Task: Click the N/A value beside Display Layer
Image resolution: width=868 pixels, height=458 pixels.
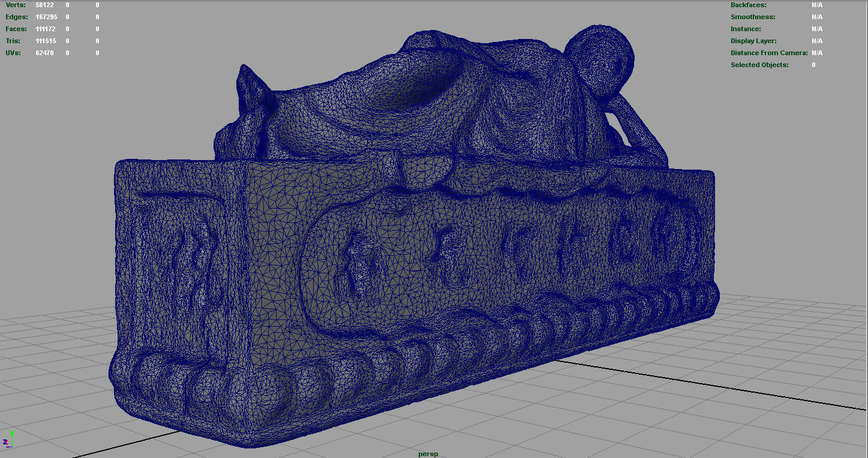Action: point(817,41)
